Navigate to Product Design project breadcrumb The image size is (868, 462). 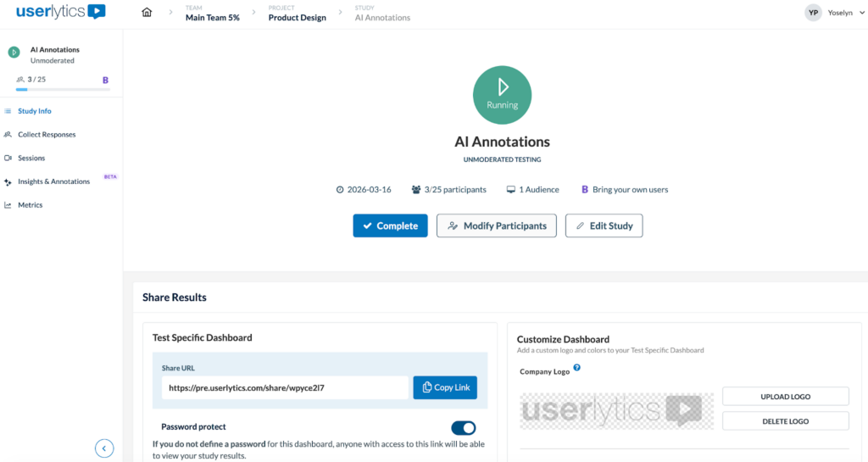click(x=298, y=18)
